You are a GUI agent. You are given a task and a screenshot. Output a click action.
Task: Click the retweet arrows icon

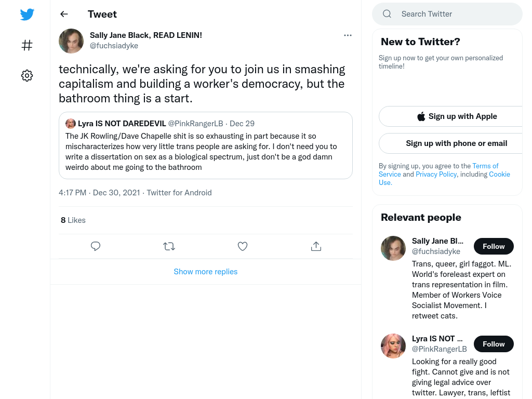pyautogui.click(x=169, y=246)
